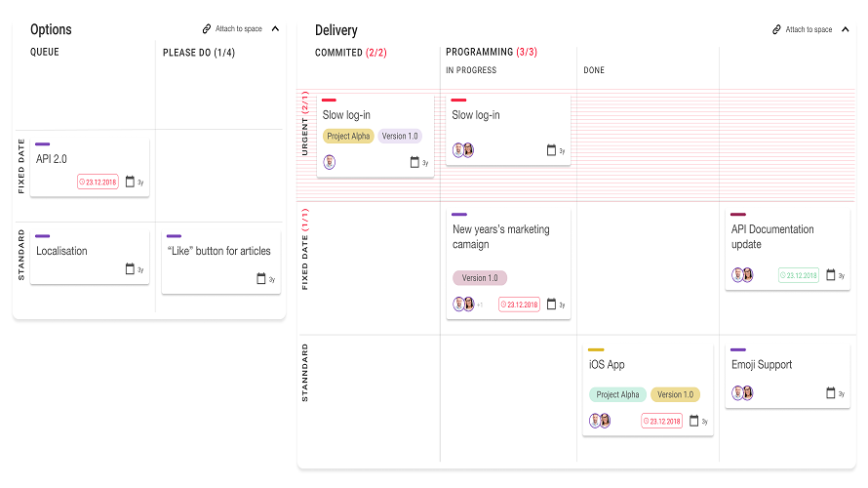868x488 pixels.
Task: Click link icon beside Delivery's Attach to space
Action: pyautogui.click(x=775, y=30)
